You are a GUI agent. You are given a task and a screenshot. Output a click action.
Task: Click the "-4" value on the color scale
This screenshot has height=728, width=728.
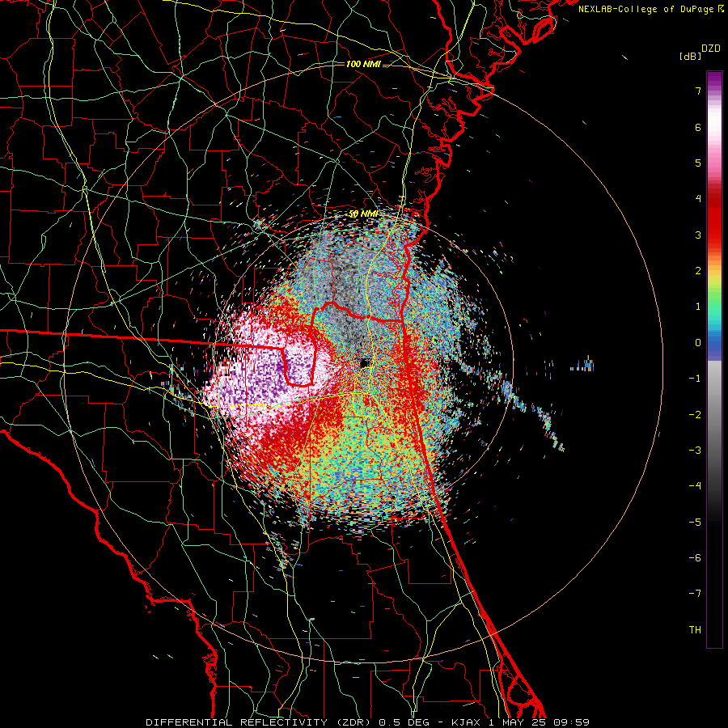[x=695, y=486]
